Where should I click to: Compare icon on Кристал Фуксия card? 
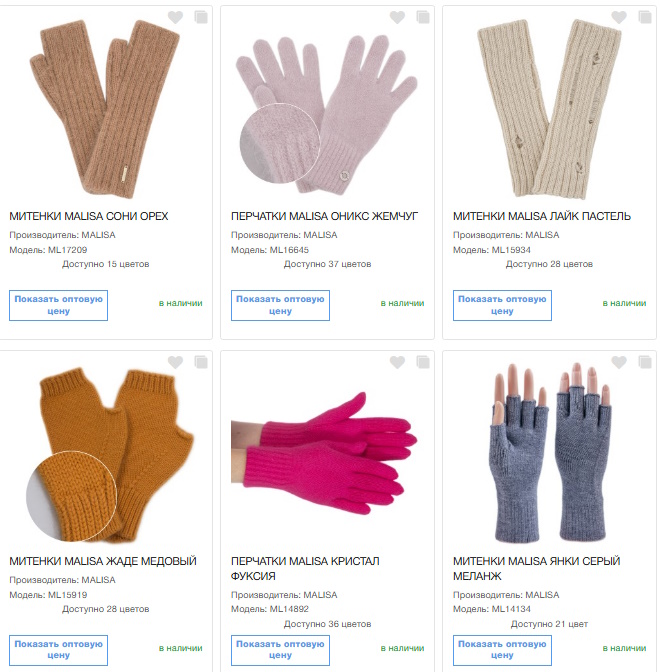coord(423,362)
